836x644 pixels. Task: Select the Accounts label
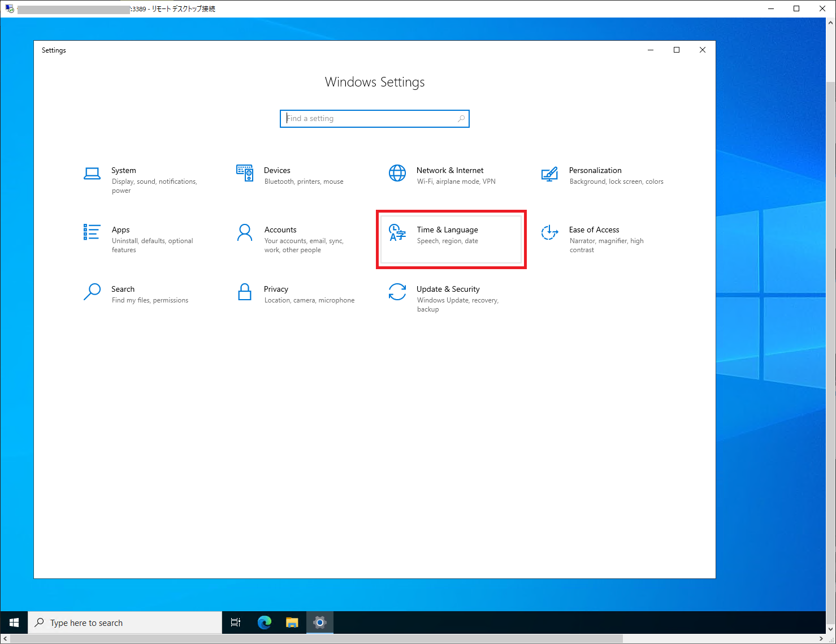pos(280,230)
